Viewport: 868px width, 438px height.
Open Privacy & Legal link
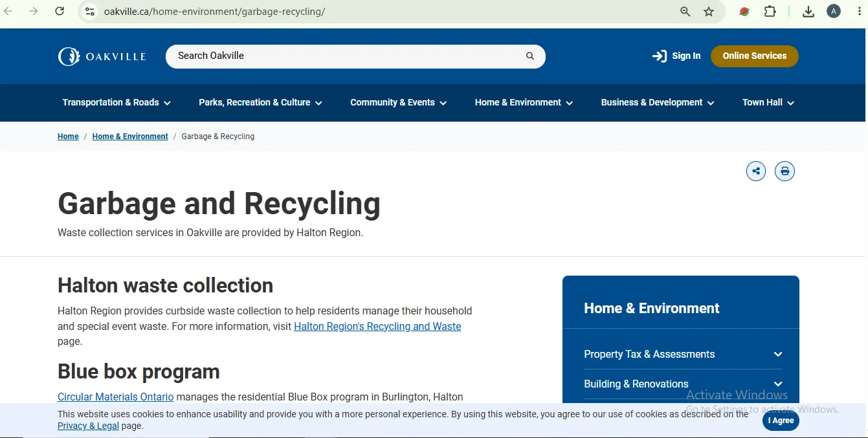88,426
